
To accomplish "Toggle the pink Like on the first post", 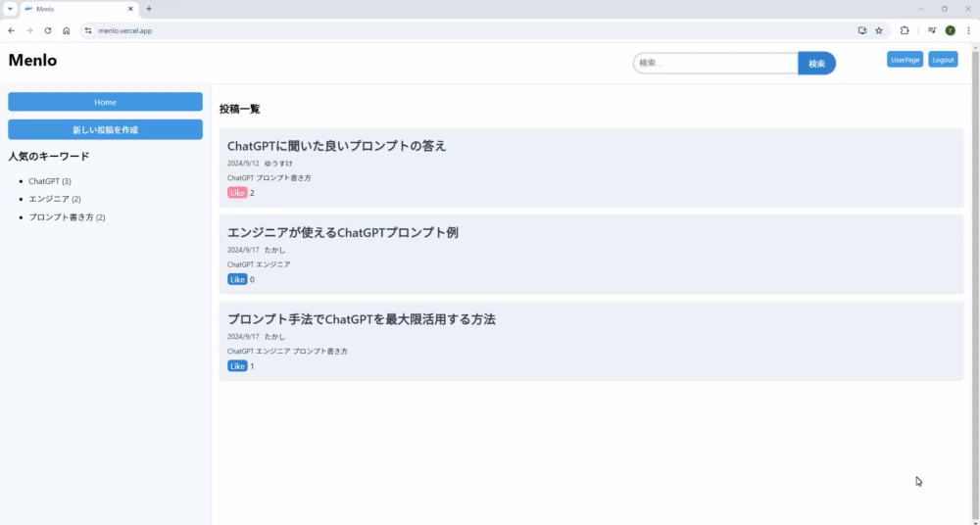I will coord(237,193).
